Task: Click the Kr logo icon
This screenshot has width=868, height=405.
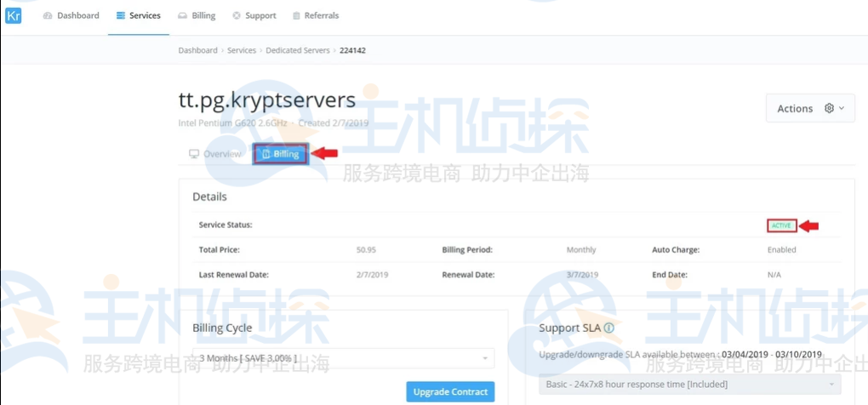Action: pyautogui.click(x=13, y=15)
